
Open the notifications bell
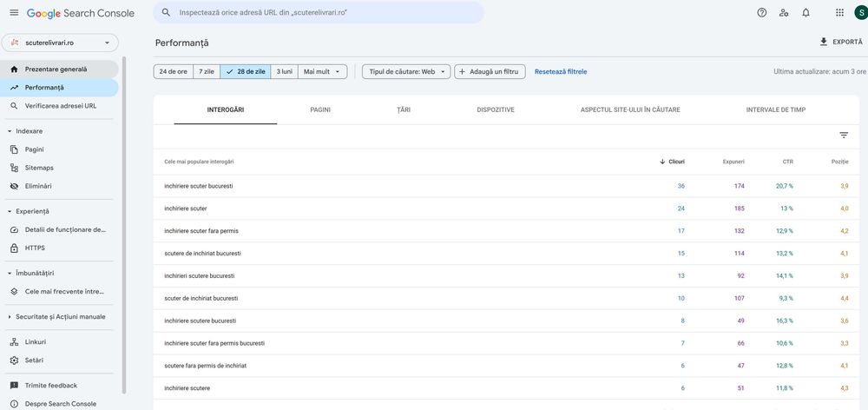coord(806,13)
